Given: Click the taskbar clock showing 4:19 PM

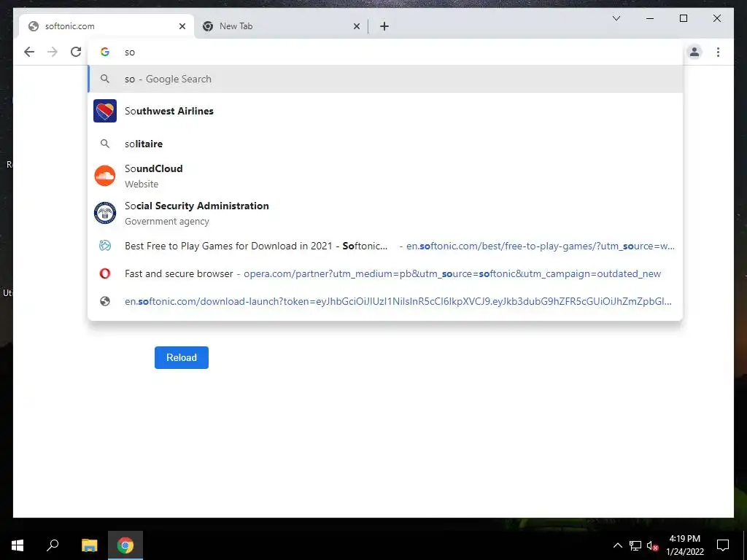Looking at the screenshot, I should (684, 539).
